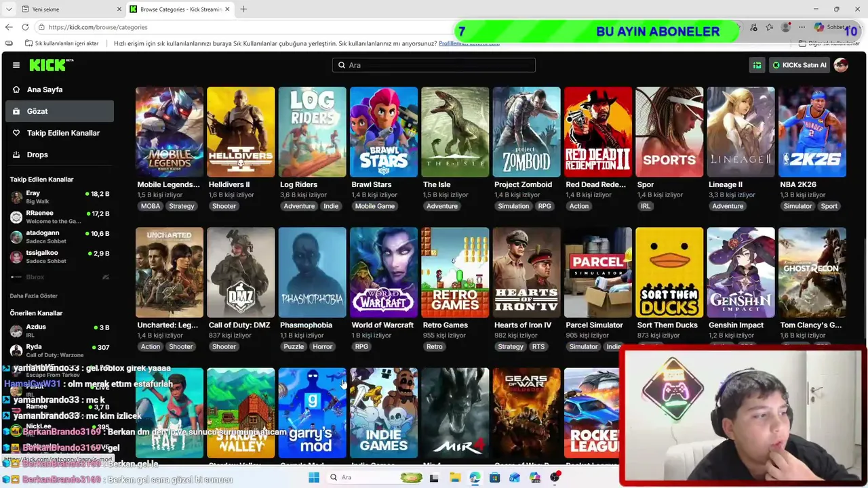Open File Explorer from taskbar
The width and height of the screenshot is (868, 488).
[x=454, y=477]
